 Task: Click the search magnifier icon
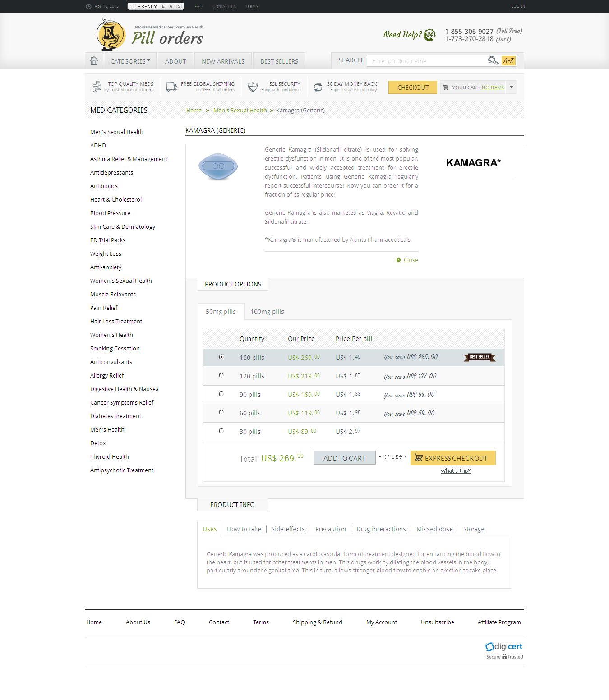(493, 60)
